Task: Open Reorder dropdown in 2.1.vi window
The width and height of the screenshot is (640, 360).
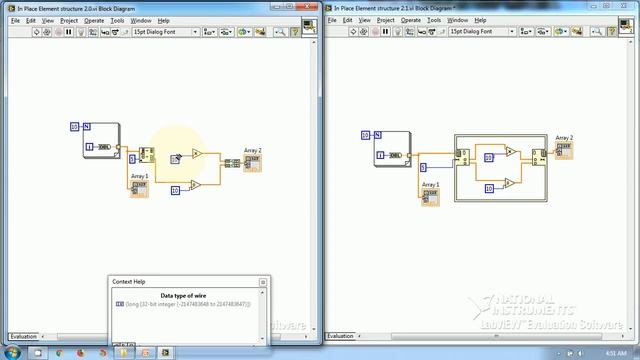Action: [x=561, y=31]
